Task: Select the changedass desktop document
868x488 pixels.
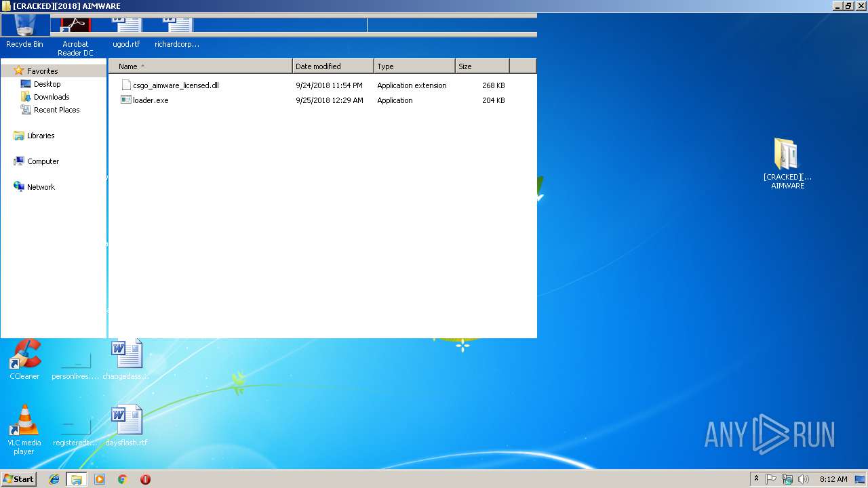Action: pos(126,359)
